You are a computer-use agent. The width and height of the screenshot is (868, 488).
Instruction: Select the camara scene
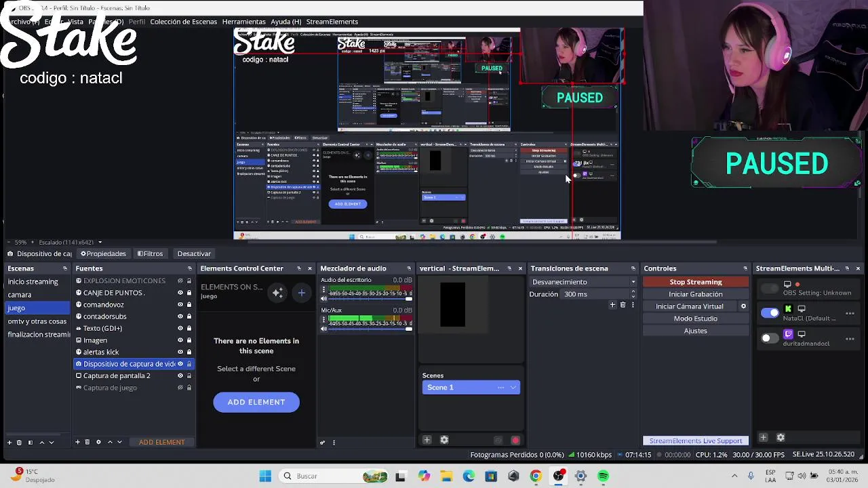pyautogui.click(x=36, y=295)
